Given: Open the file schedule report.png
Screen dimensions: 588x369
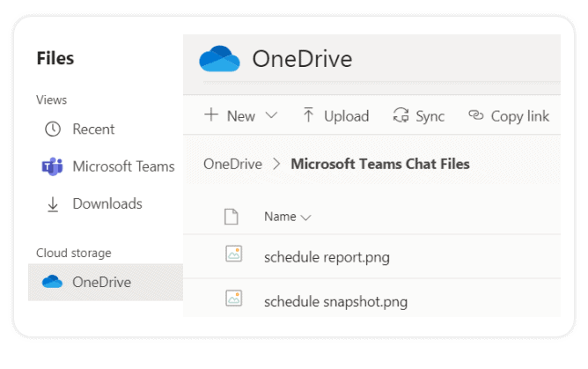Looking at the screenshot, I should pyautogui.click(x=327, y=258).
